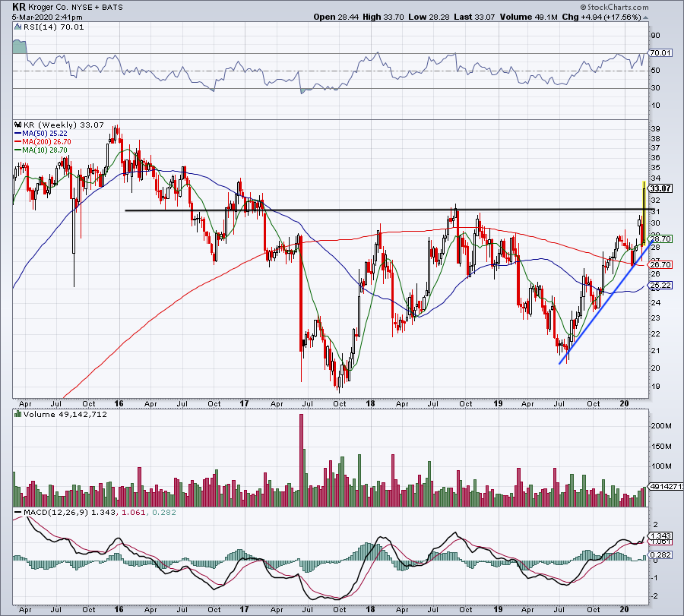
Task: Click the RSI area-chart legend icon
Action: (18, 27)
